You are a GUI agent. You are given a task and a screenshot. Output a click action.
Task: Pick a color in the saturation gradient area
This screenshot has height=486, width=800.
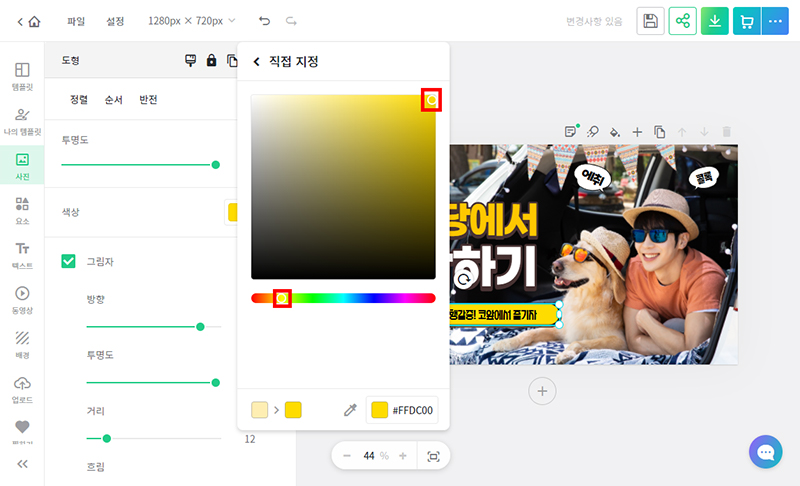(343, 187)
